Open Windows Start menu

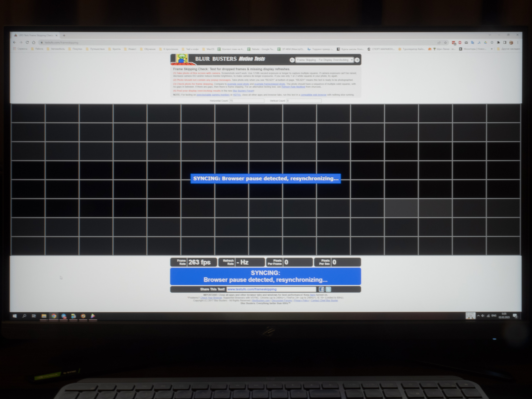(15, 316)
